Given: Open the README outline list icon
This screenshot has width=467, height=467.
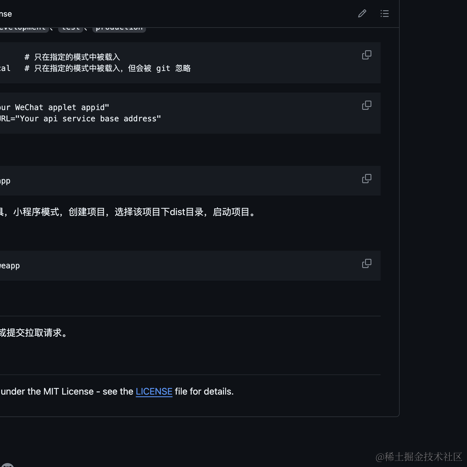Looking at the screenshot, I should [384, 14].
